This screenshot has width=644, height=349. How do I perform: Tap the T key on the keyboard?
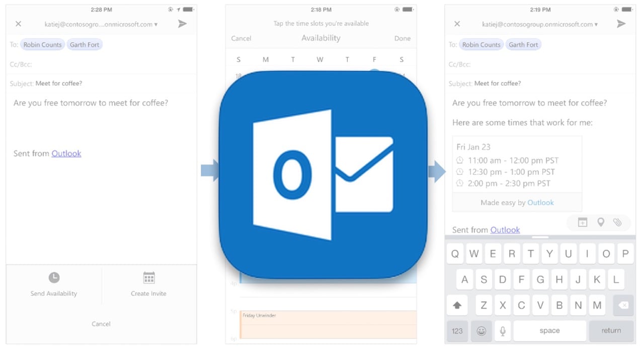[530, 254]
